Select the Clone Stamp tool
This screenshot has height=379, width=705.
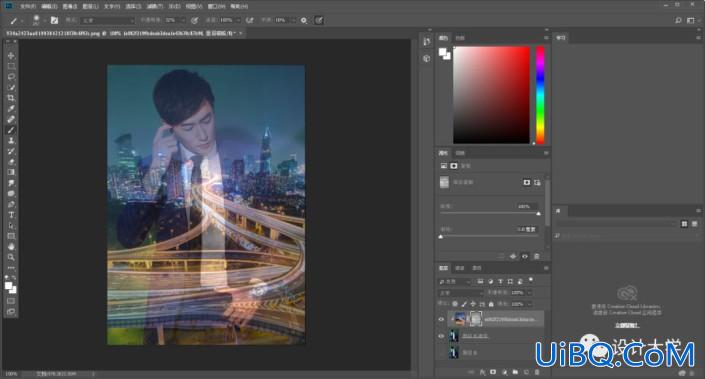coord(11,140)
